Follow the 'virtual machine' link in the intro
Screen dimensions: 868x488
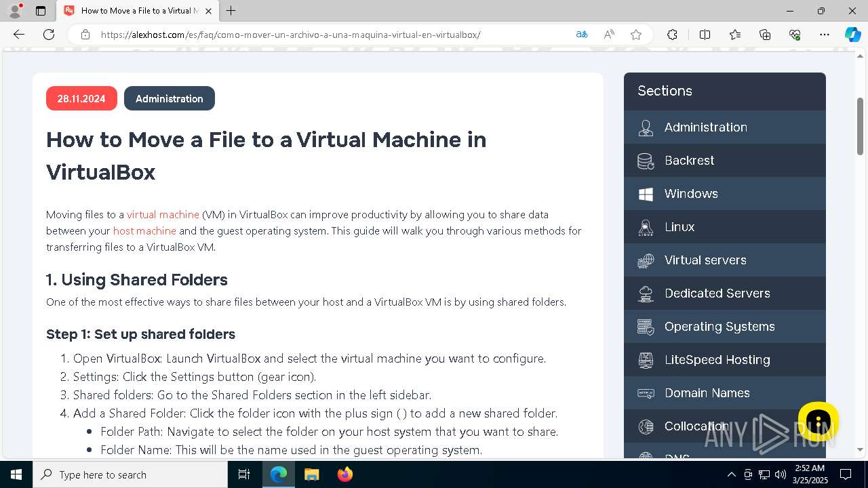(x=163, y=214)
